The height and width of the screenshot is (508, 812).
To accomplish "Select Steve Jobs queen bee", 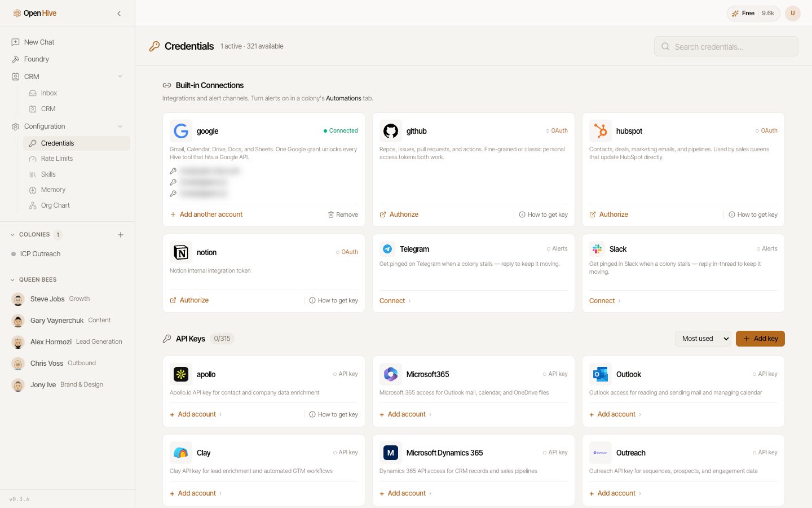I will coord(67,299).
